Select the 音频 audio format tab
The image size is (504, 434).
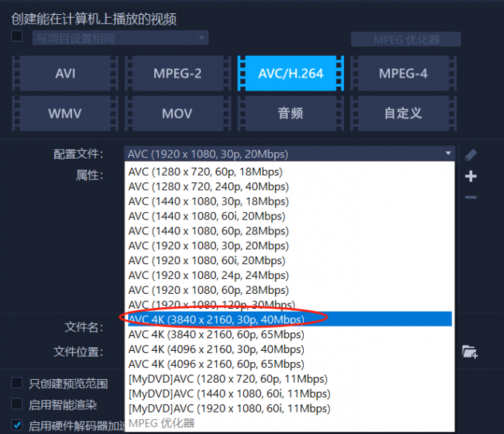291,114
